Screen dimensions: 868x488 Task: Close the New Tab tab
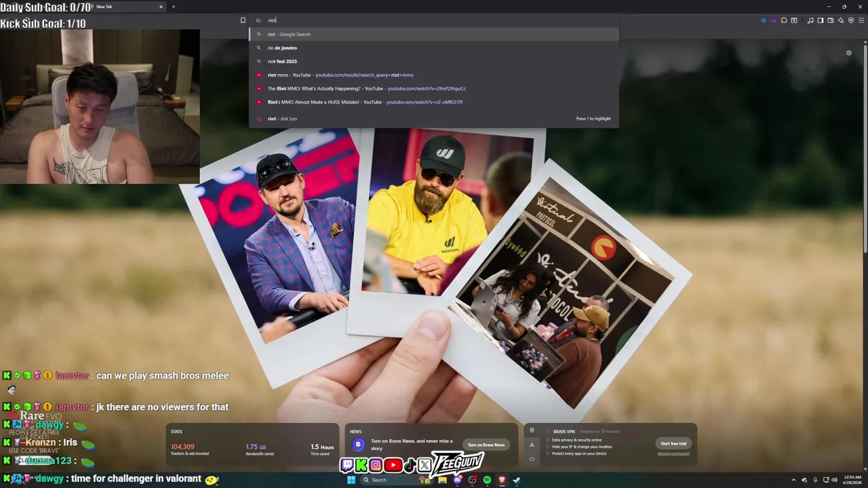coord(161,7)
